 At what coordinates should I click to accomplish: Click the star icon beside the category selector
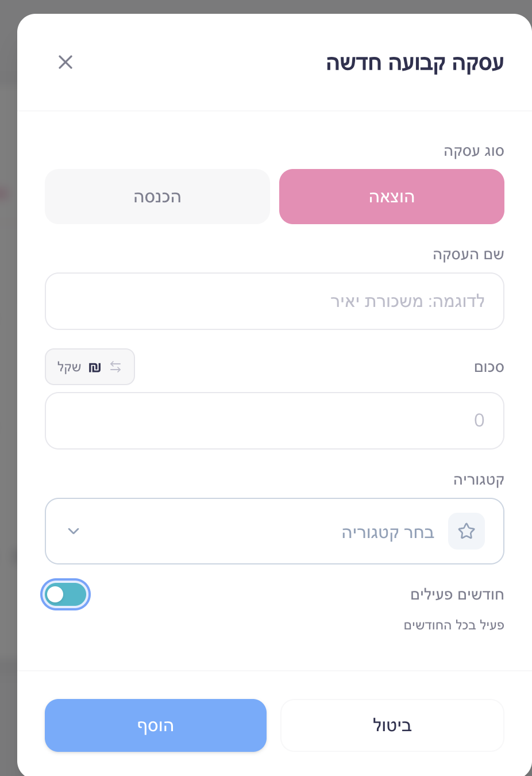[x=466, y=531]
